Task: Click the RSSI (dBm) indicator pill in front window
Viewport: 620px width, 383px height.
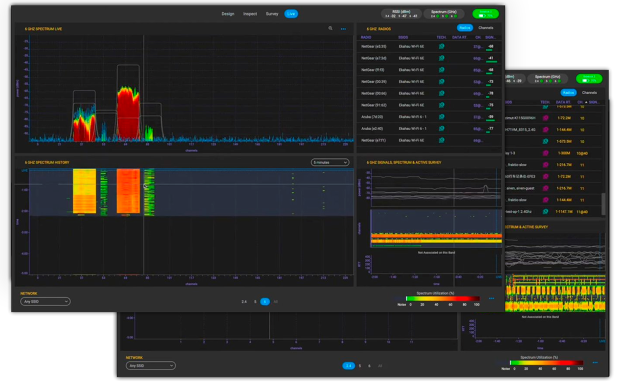Action: (401, 14)
